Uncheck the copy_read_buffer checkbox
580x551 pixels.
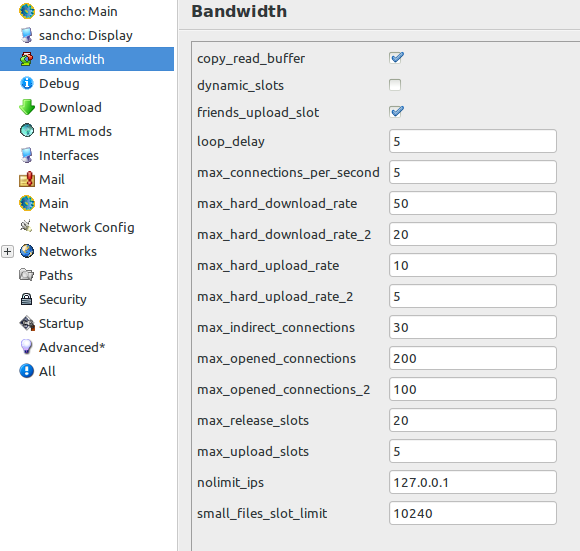pyautogui.click(x=396, y=58)
